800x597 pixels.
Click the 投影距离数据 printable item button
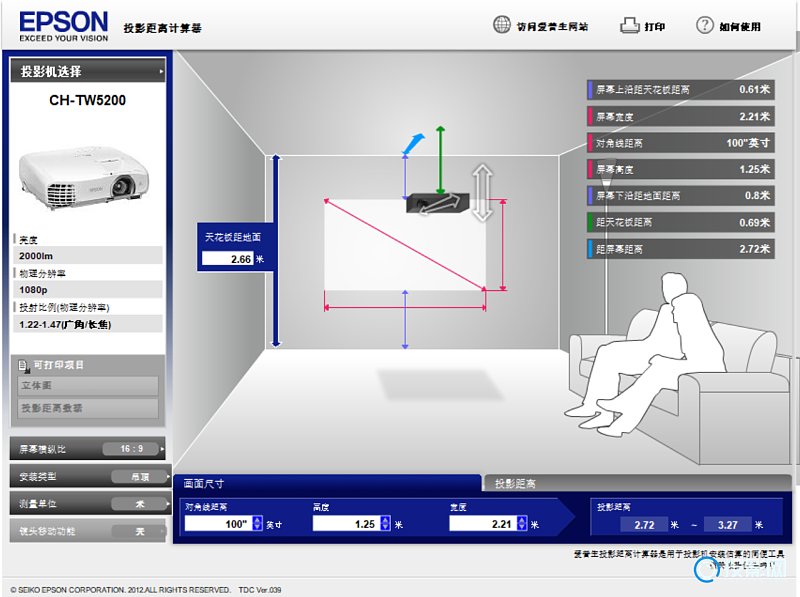87,408
